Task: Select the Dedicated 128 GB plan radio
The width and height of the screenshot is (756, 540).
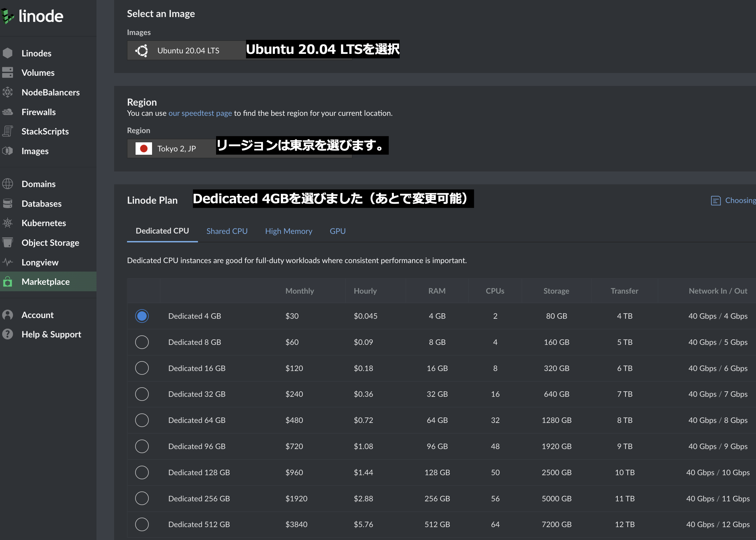Action: click(x=142, y=472)
